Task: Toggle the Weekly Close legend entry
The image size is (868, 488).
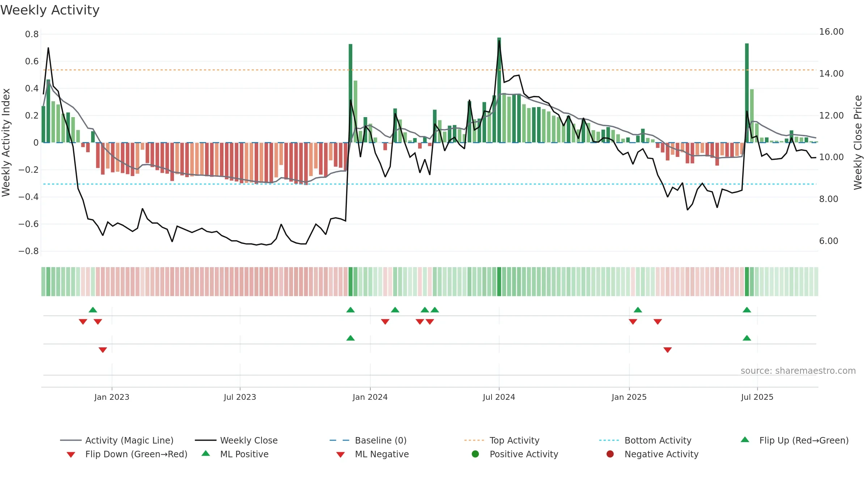Action: coord(236,440)
